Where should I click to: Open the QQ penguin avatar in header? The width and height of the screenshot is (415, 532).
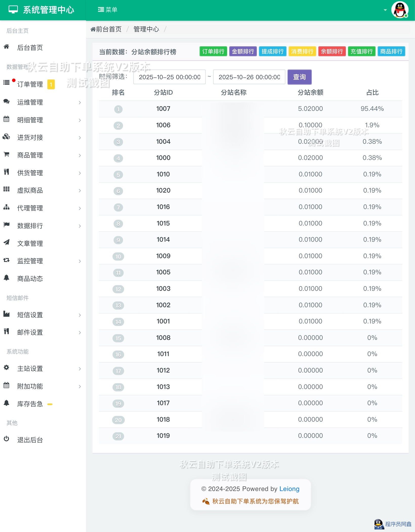tap(400, 10)
